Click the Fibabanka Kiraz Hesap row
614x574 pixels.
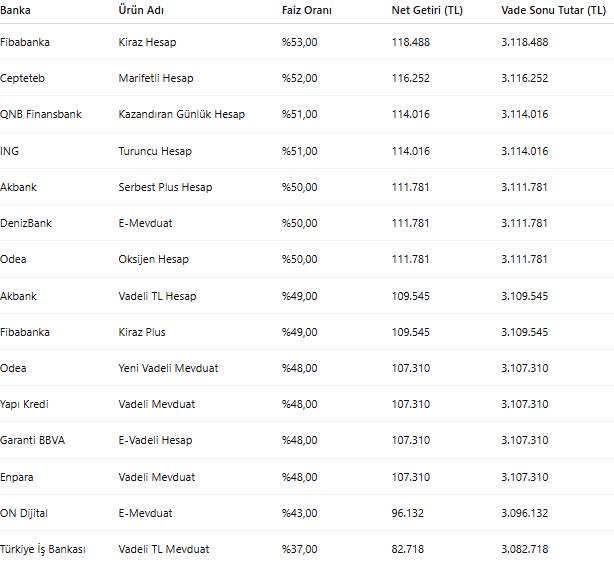coord(307,42)
